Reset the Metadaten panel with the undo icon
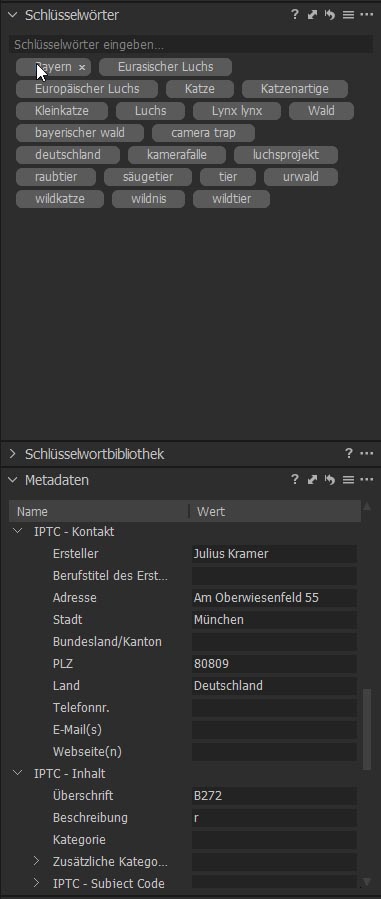The width and height of the screenshot is (381, 899). (329, 480)
